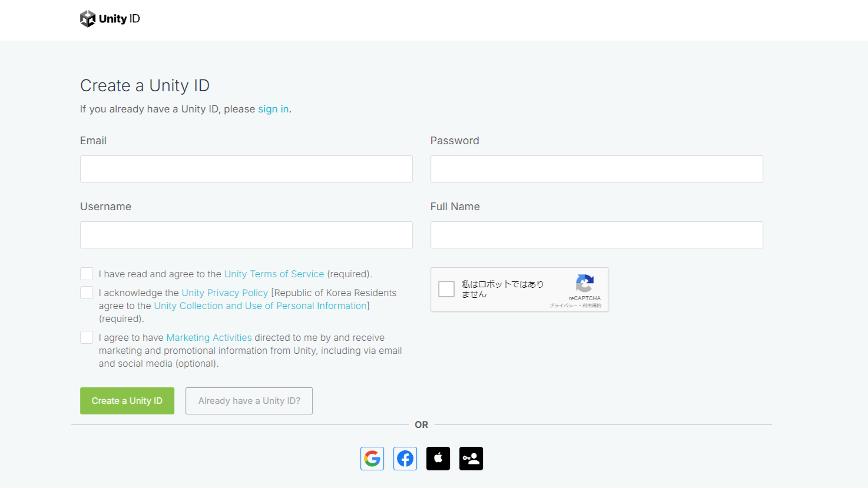Viewport: 868px width, 488px height.
Task: Click the Email field label
Action: point(93,141)
